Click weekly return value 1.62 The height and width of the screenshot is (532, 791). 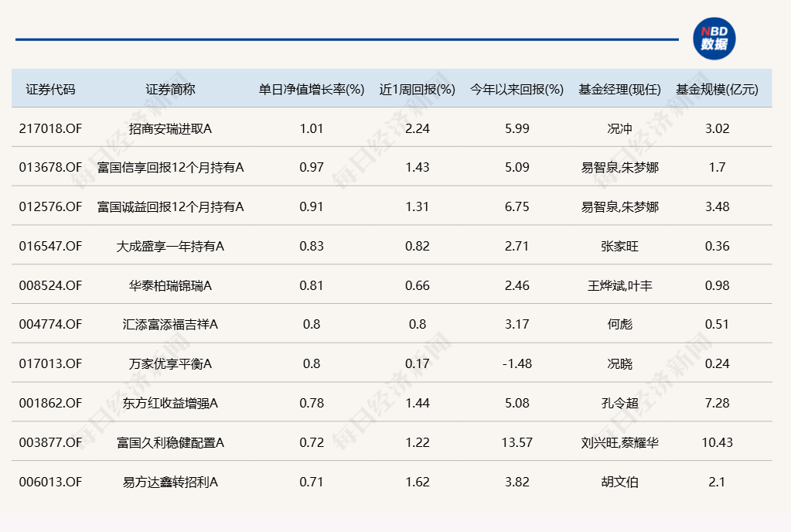418,482
